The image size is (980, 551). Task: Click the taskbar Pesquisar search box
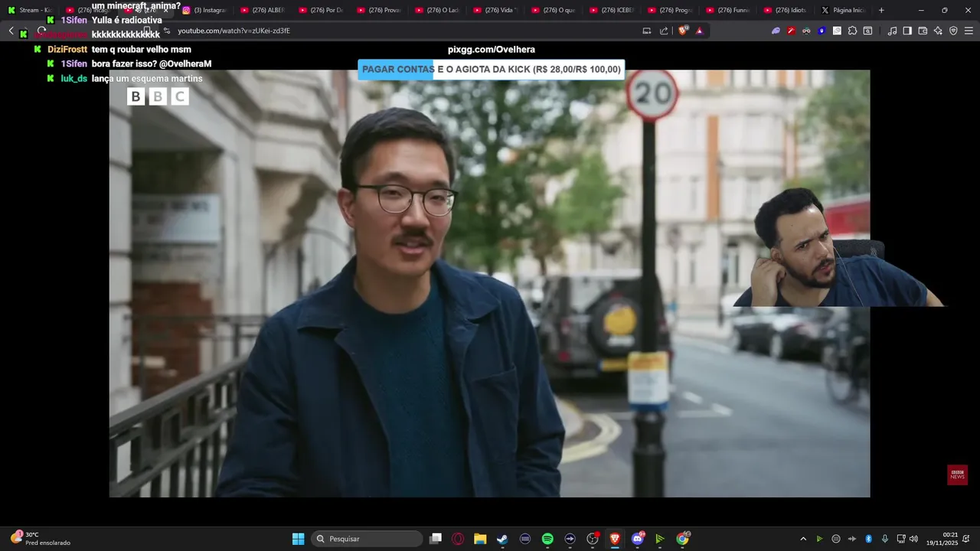pyautogui.click(x=367, y=539)
